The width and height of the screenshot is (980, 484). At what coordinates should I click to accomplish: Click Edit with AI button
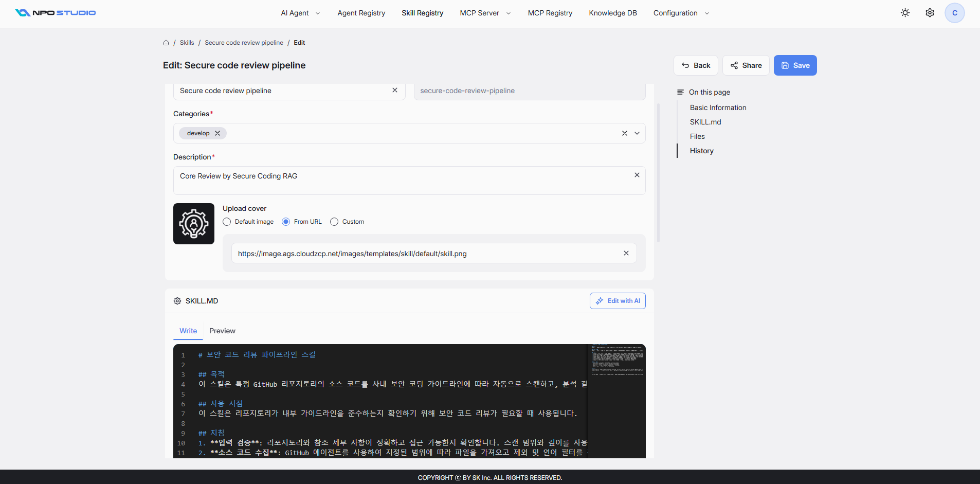[618, 301]
